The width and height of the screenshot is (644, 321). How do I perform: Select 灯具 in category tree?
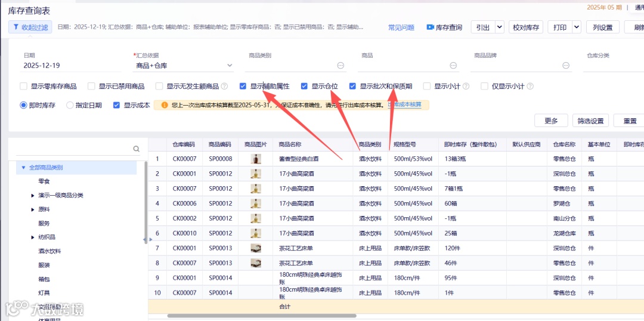tap(44, 293)
